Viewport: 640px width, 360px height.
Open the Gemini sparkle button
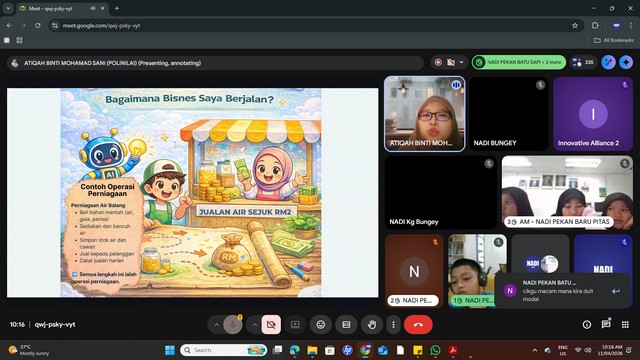[x=626, y=62]
